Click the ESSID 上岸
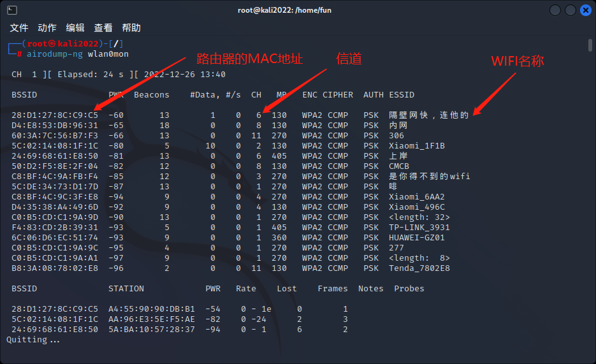The height and width of the screenshot is (364, 596). (x=398, y=156)
